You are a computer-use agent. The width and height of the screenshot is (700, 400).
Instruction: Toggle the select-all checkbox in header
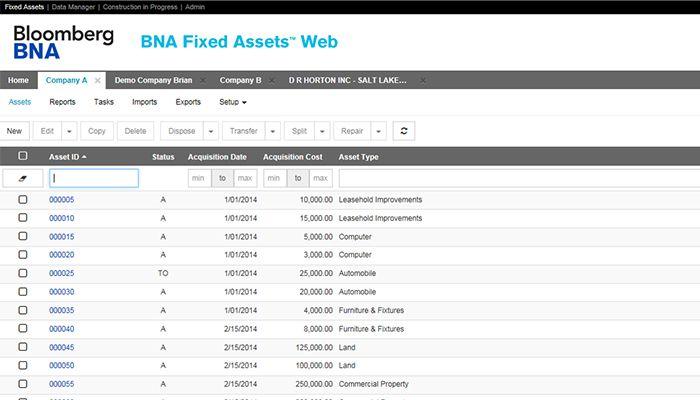[23, 156]
